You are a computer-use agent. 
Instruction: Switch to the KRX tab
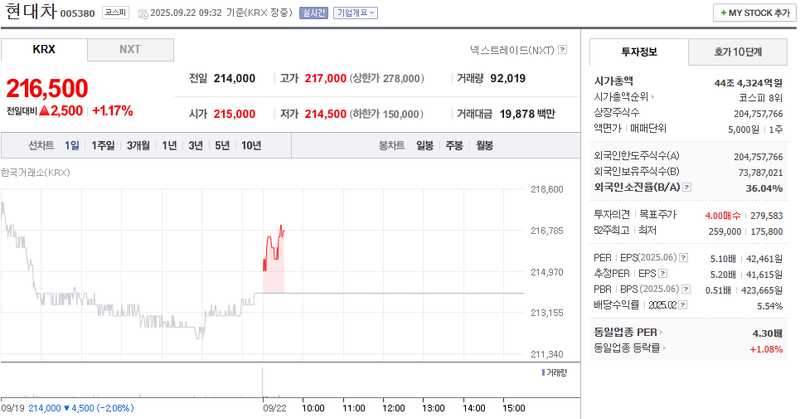coord(44,50)
